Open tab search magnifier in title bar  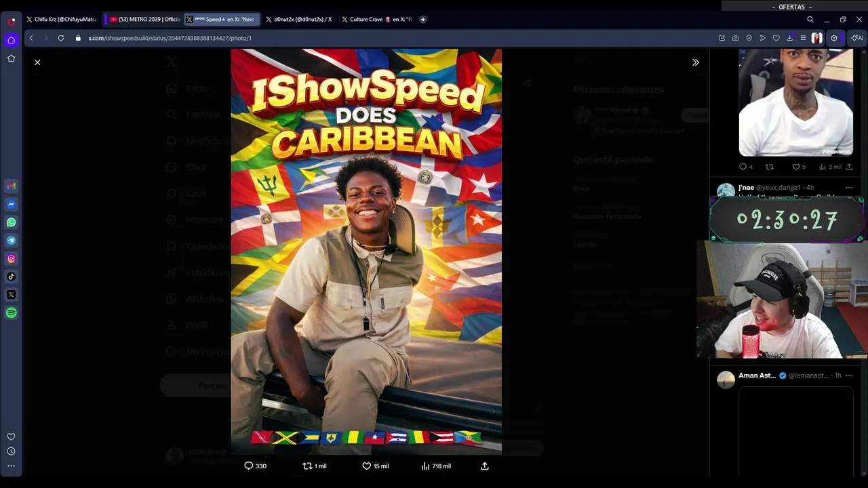click(x=810, y=20)
